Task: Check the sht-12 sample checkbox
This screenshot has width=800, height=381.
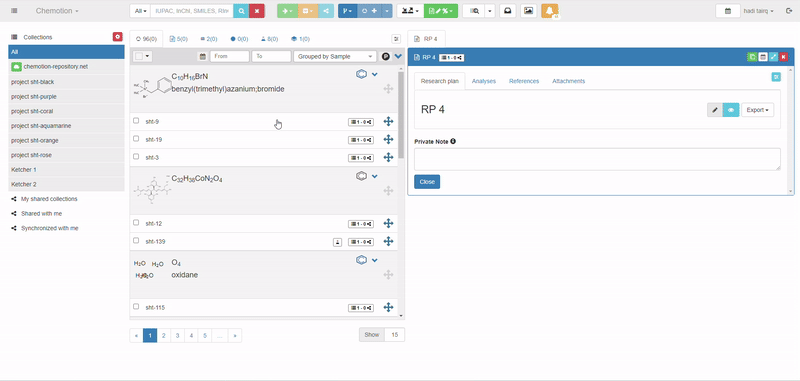Action: coord(136,222)
